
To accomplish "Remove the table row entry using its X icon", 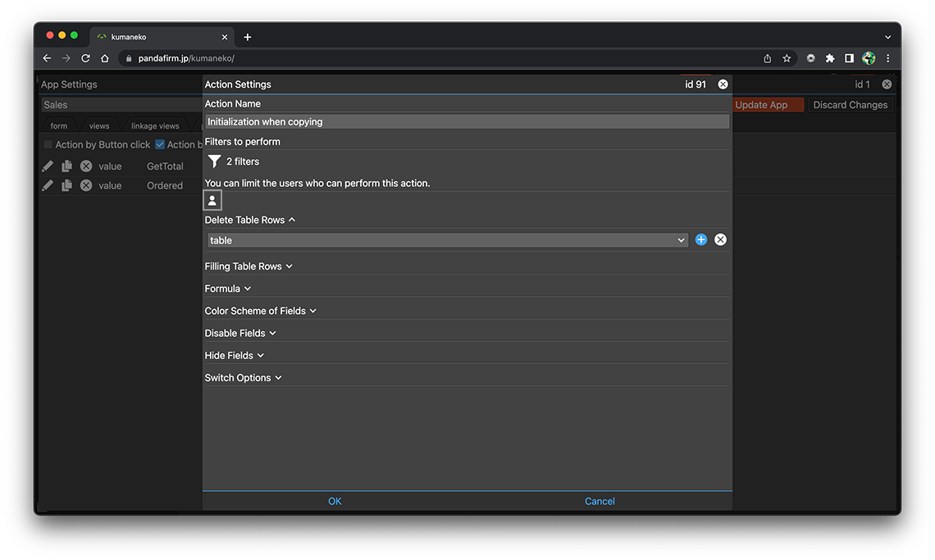I will pos(720,239).
